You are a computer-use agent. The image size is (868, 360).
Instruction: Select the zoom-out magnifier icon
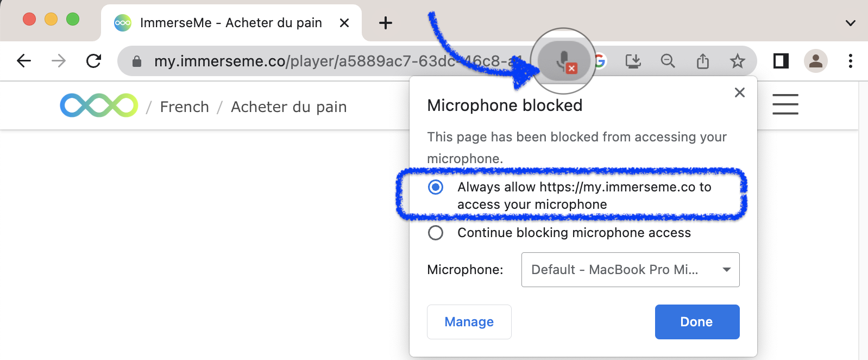668,60
